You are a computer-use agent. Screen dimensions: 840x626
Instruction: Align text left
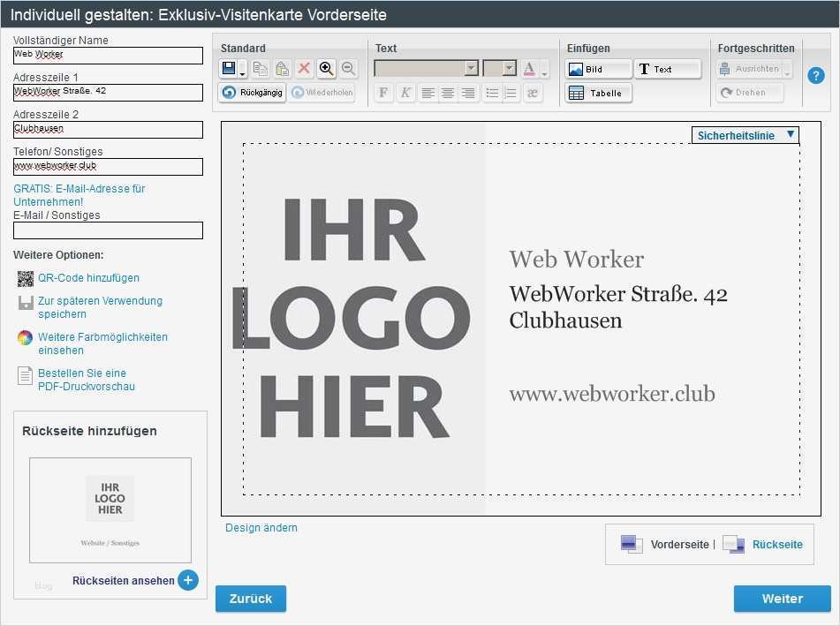click(x=428, y=94)
